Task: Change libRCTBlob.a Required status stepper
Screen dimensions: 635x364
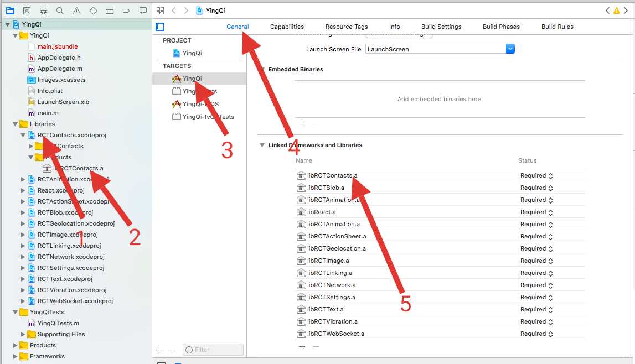Action: [550, 188]
